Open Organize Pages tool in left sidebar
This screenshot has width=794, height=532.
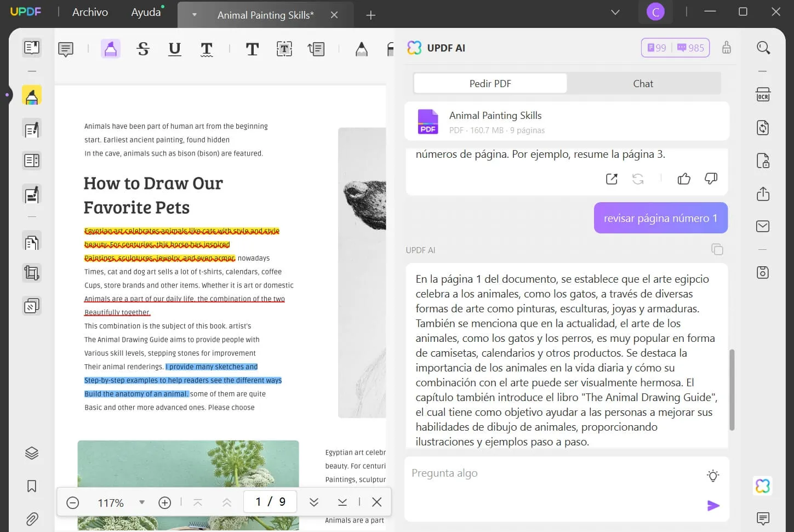click(32, 161)
